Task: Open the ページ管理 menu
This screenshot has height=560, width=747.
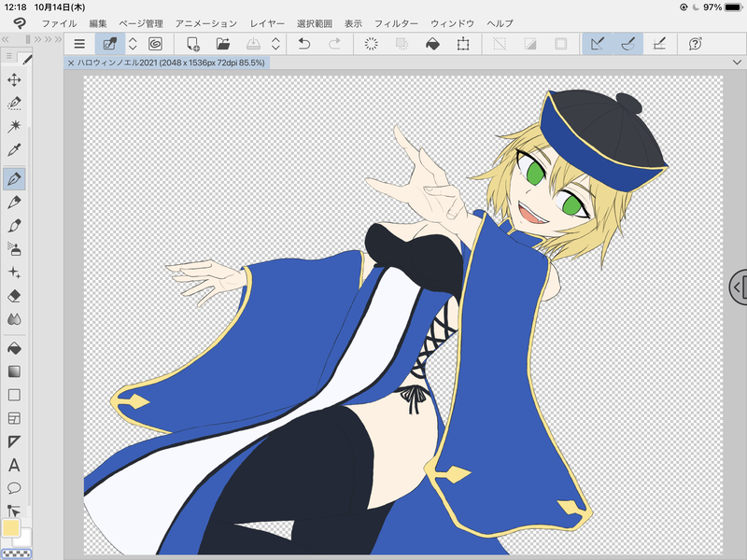Action: click(x=141, y=23)
